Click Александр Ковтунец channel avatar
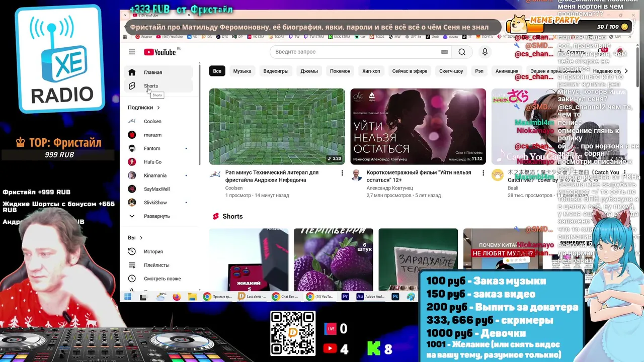 pos(356,174)
